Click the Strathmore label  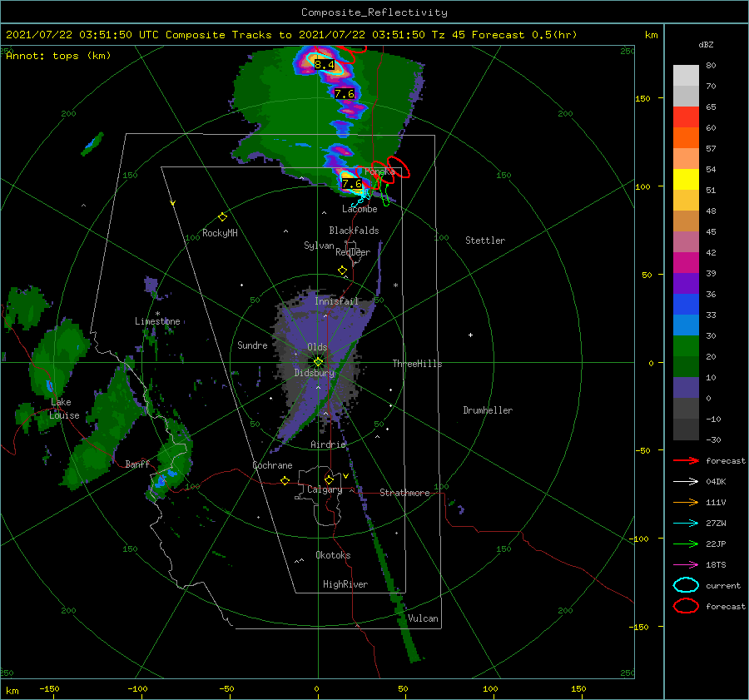tap(404, 493)
